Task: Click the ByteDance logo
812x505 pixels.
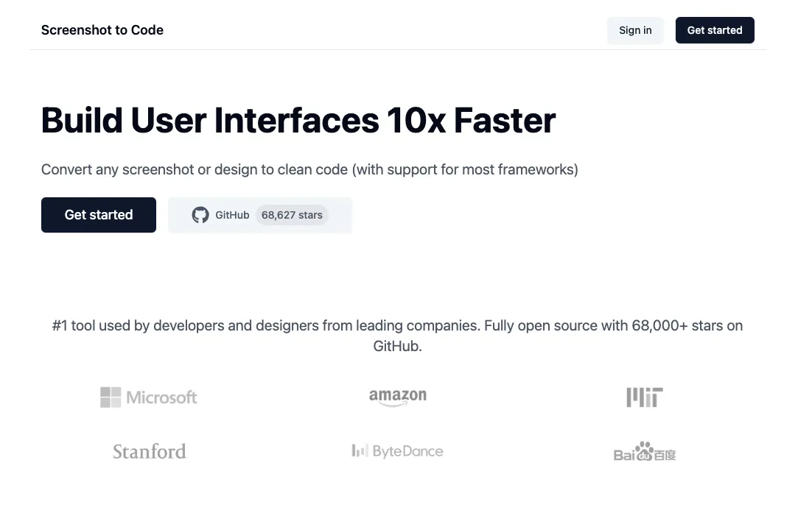Action: tap(397, 451)
